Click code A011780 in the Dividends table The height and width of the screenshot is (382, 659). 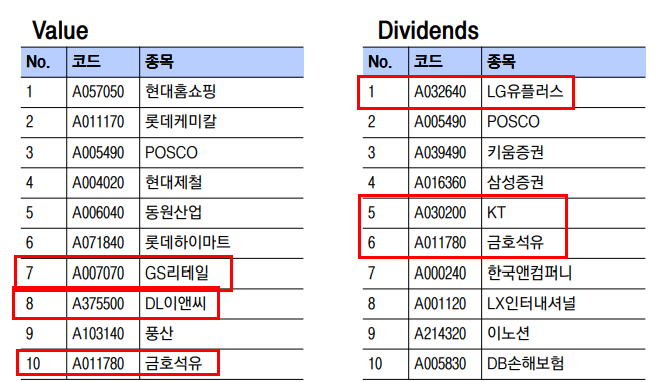point(440,243)
